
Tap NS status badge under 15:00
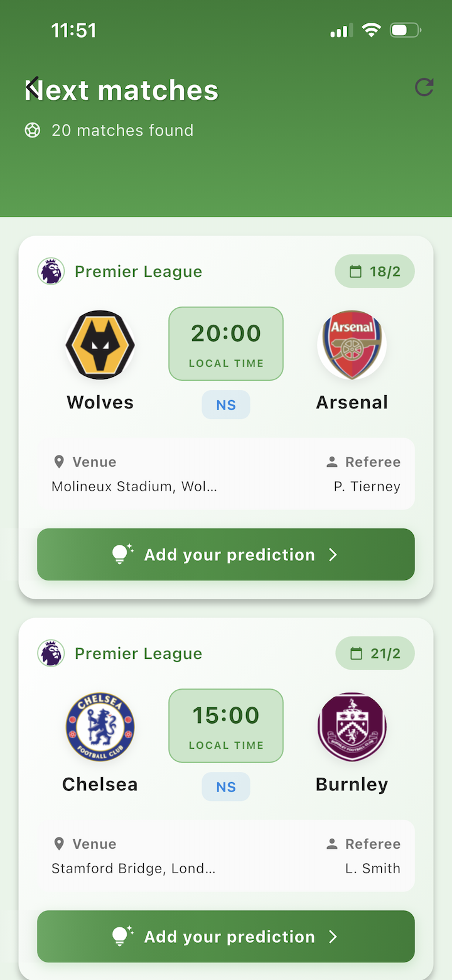[226, 787]
